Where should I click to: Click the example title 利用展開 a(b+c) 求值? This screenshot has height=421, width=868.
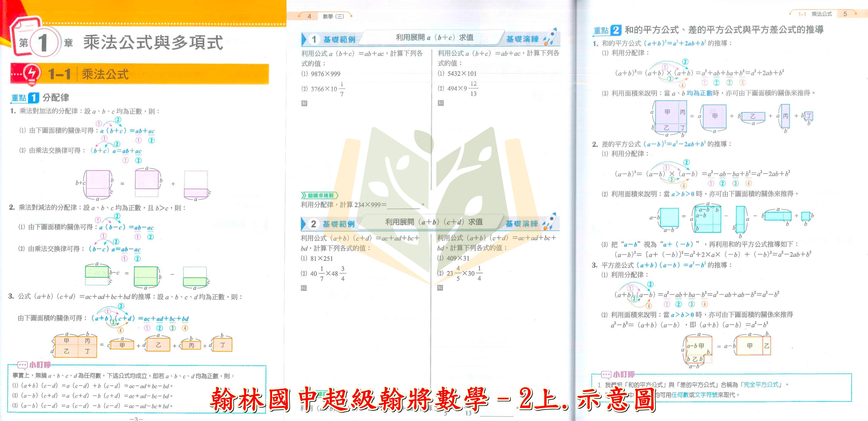(435, 37)
